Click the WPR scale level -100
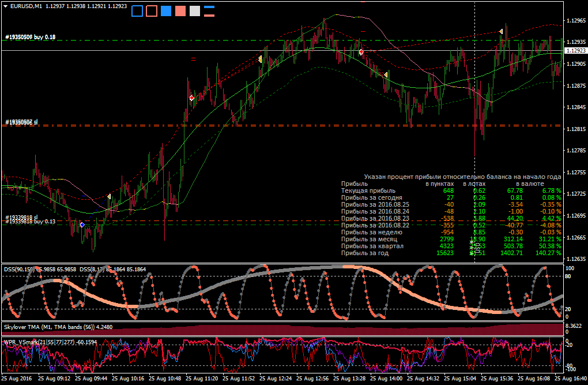 [570, 369]
